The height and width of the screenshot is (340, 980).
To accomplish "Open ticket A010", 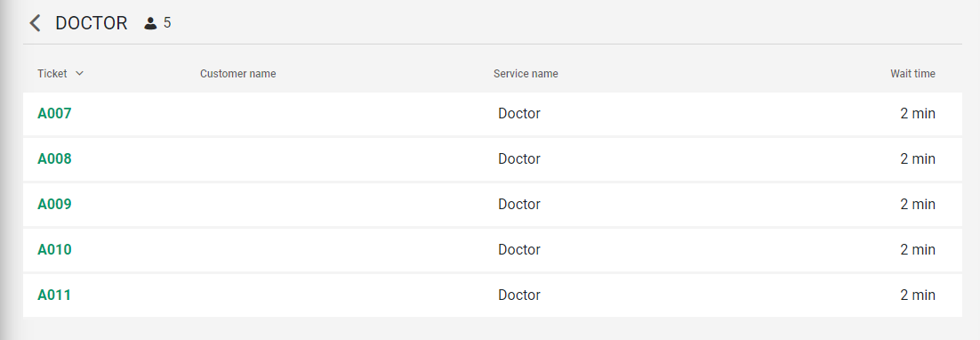I will click(x=54, y=249).
